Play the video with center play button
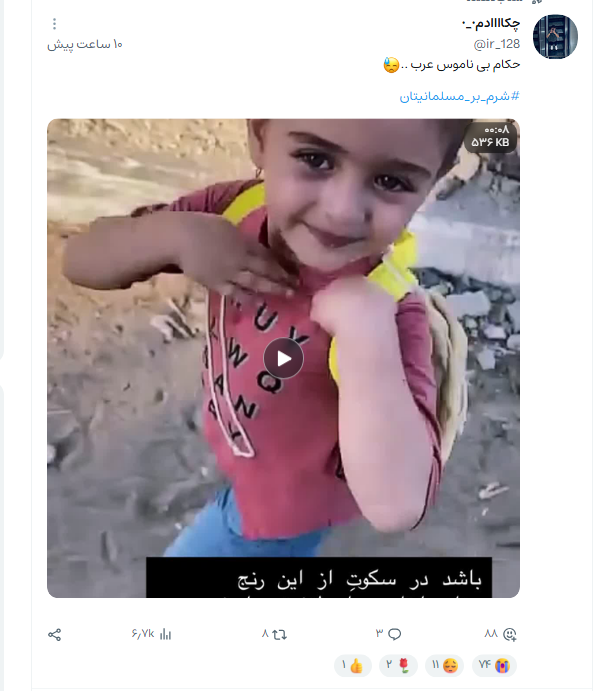This screenshot has height=691, width=597. point(284,359)
